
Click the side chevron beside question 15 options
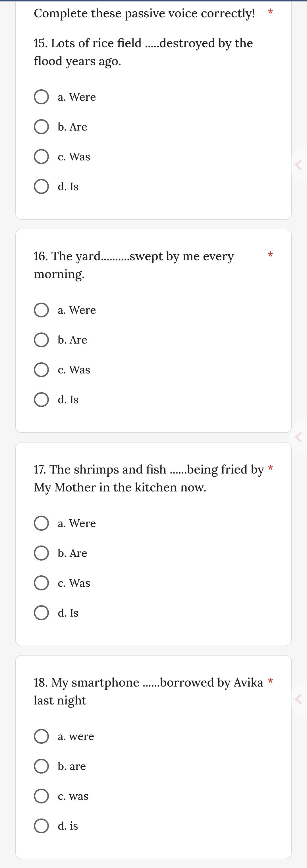[298, 165]
